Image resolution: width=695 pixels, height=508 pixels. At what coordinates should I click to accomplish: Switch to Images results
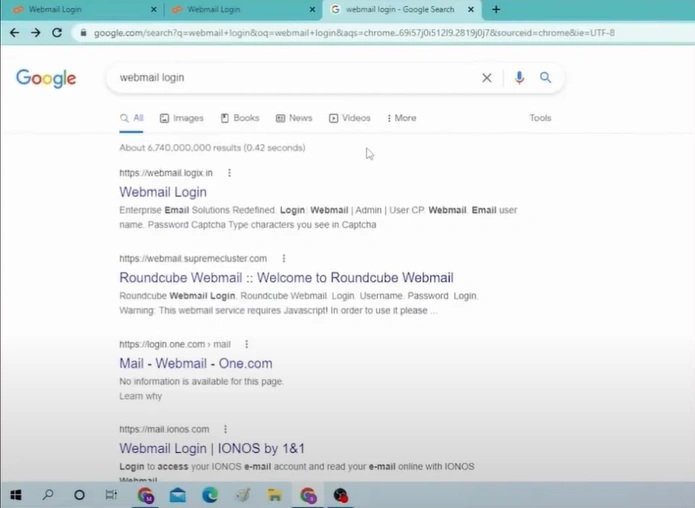pos(182,118)
